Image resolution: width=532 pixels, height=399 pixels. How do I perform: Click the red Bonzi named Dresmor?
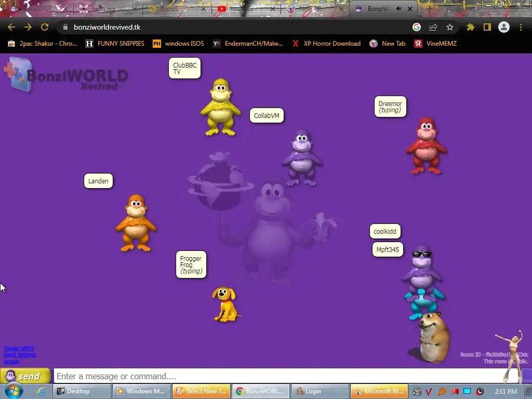click(x=427, y=146)
